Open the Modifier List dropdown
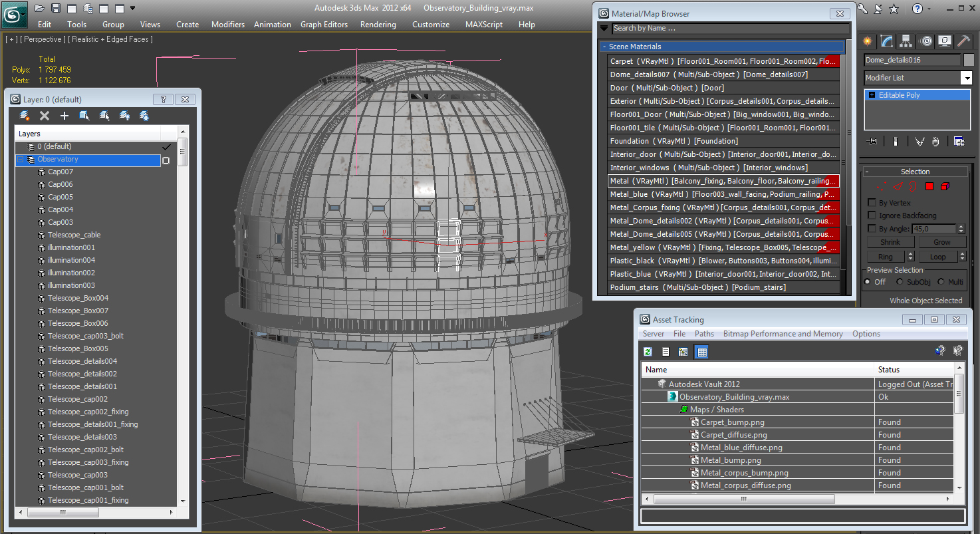Image resolution: width=980 pixels, height=534 pixels. 967,78
